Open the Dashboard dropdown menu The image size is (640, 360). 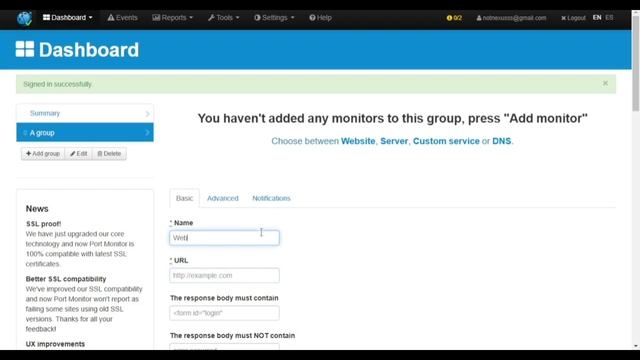pyautogui.click(x=68, y=18)
